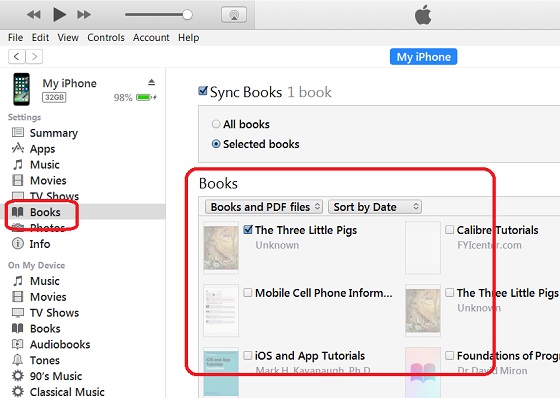
Task: Click Movies film icon under On My Device
Action: pos(18,297)
